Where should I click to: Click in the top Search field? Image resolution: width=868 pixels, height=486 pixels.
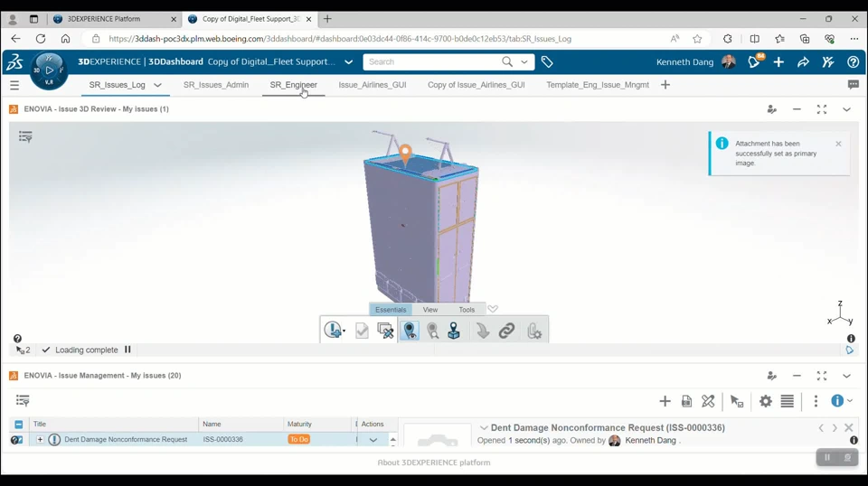pyautogui.click(x=432, y=62)
